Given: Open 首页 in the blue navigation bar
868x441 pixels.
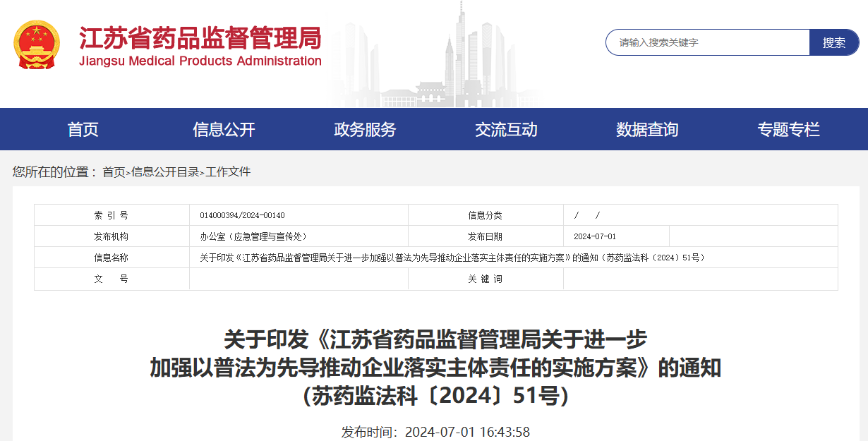Looking at the screenshot, I should [x=83, y=130].
